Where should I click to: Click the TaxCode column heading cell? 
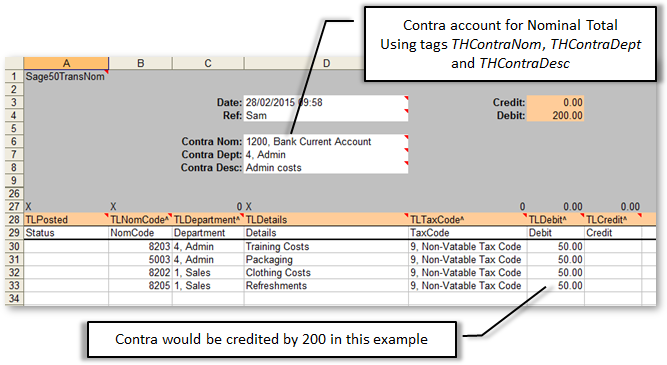click(467, 233)
